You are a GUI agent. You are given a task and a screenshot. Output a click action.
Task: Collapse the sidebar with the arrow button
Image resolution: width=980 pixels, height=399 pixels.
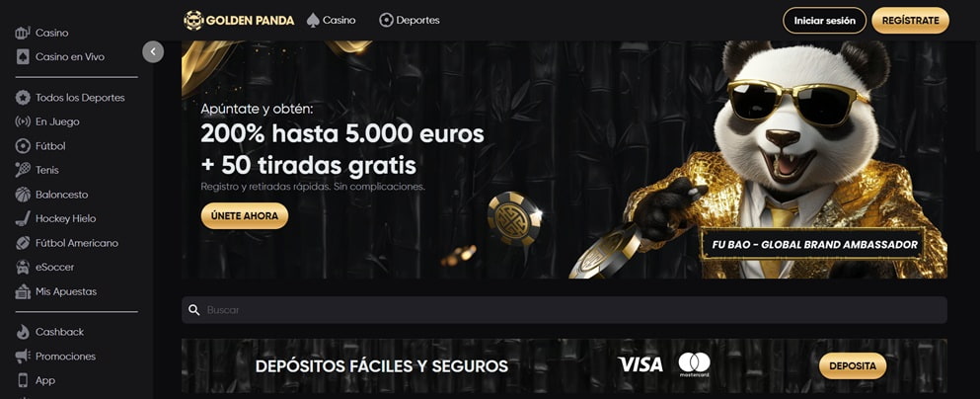(x=153, y=52)
